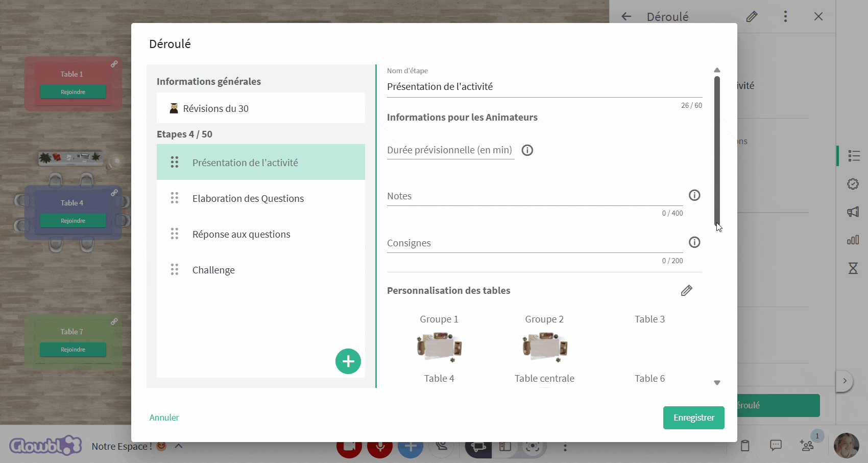Screen dimensions: 868x463
Task: Collapse the right side panel with arrow
Action: 845,381
